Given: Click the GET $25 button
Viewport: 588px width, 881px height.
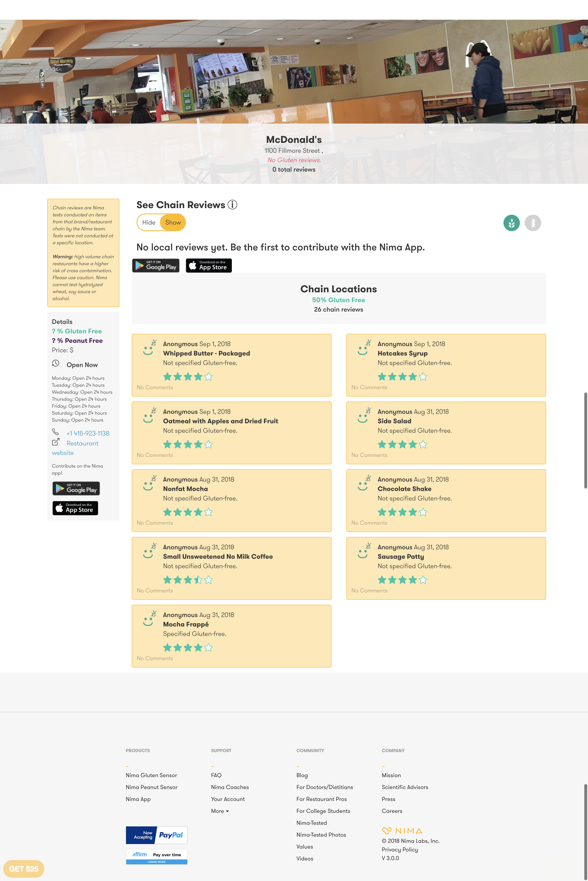Looking at the screenshot, I should 24,869.
